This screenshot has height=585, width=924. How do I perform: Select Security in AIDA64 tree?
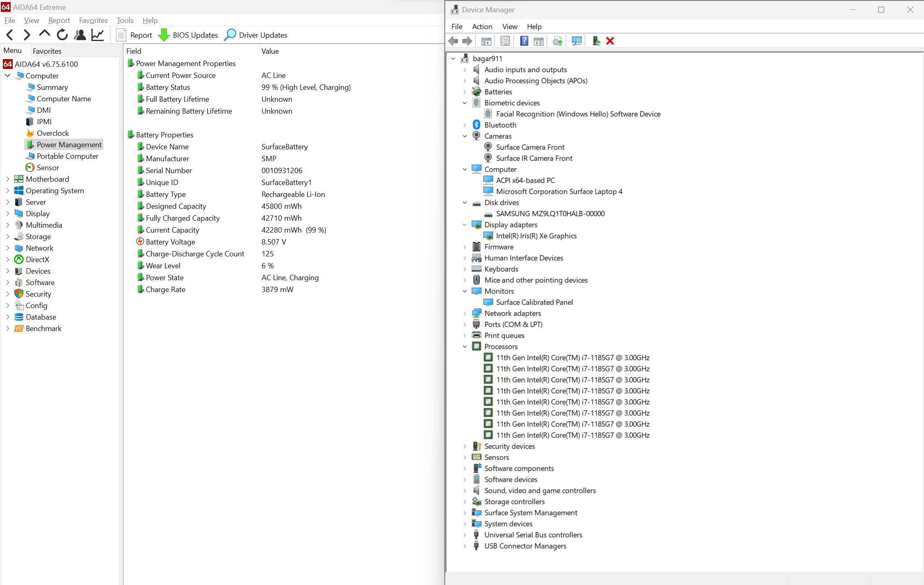click(x=38, y=294)
